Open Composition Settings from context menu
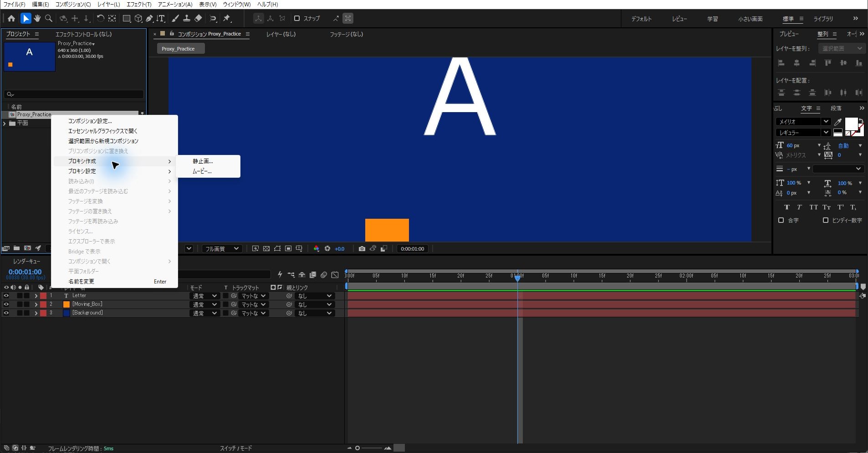Image resolution: width=868 pixels, height=453 pixels. pyautogui.click(x=90, y=121)
